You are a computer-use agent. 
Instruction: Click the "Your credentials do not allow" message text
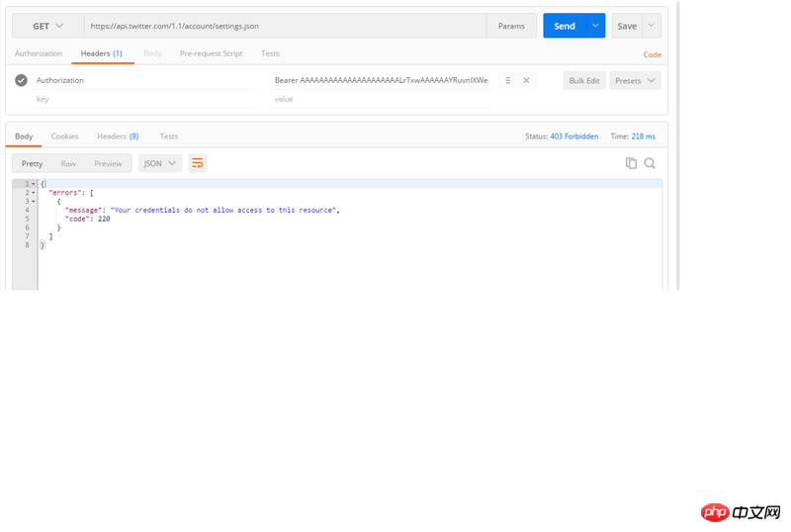pos(223,210)
